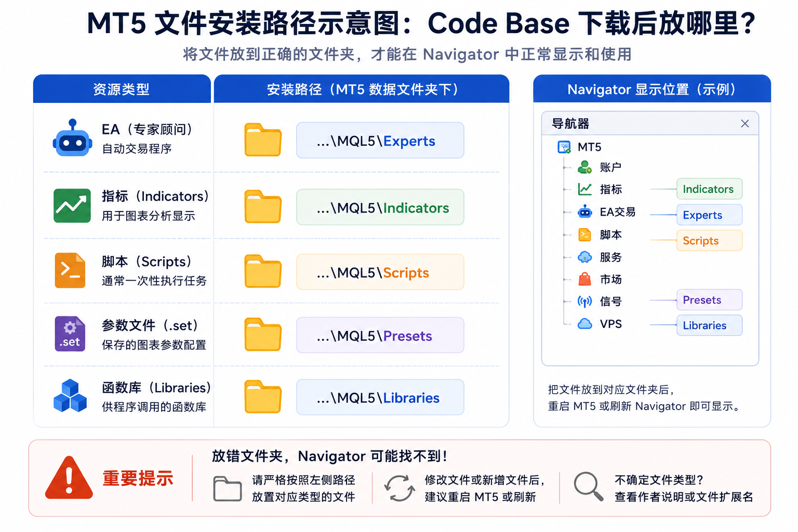The image size is (798, 532).
Task: Click the 查看作者说明或文件扩展名 text
Action: click(684, 497)
